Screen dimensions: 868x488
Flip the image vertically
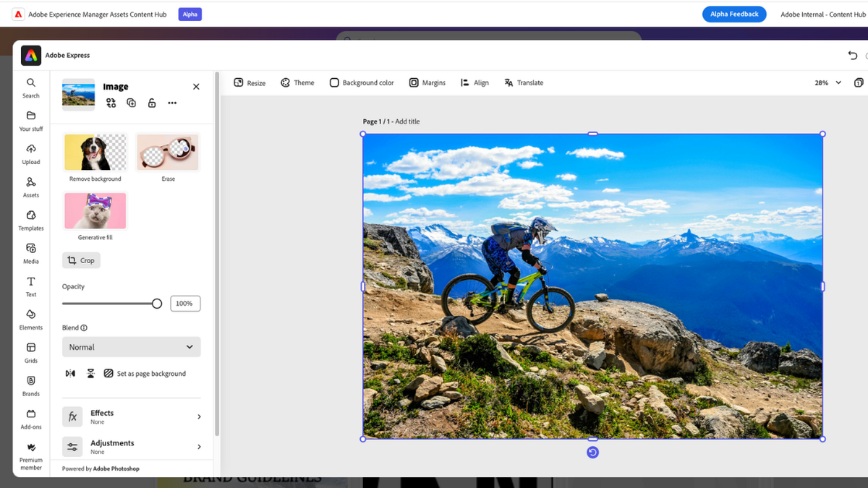tap(90, 373)
